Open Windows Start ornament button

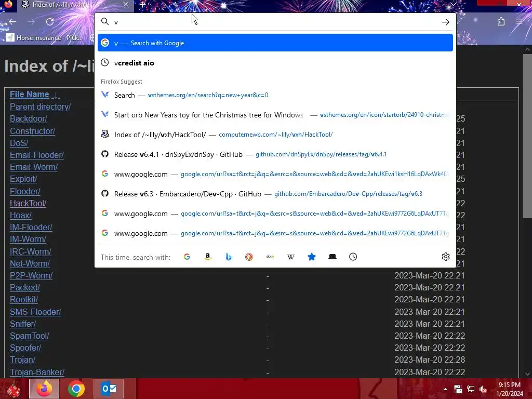[13, 389]
